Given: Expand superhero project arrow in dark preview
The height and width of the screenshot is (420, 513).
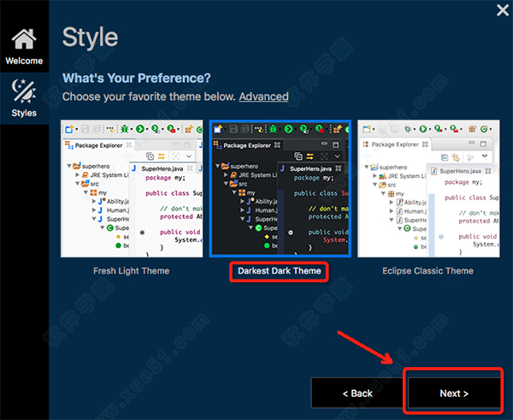Looking at the screenshot, I should 217,167.
